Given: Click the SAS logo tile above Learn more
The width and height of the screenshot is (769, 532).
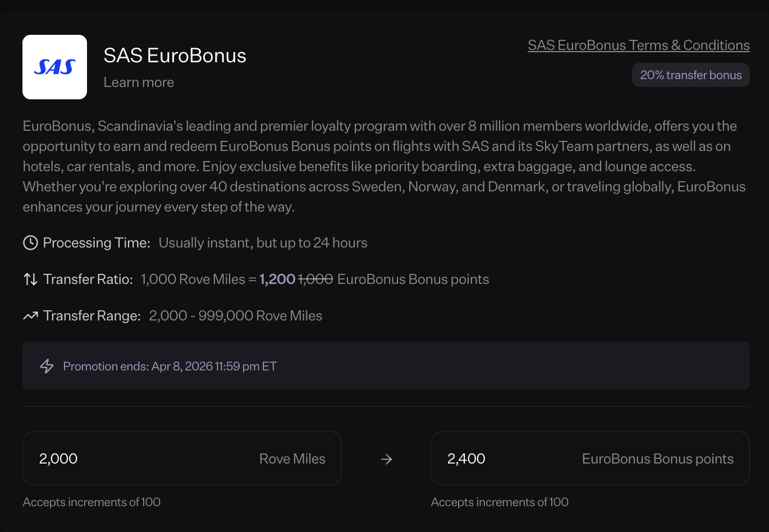Looking at the screenshot, I should (x=54, y=66).
